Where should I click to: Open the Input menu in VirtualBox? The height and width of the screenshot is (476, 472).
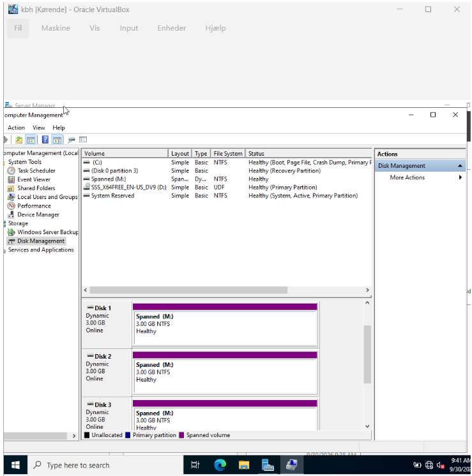pos(128,28)
